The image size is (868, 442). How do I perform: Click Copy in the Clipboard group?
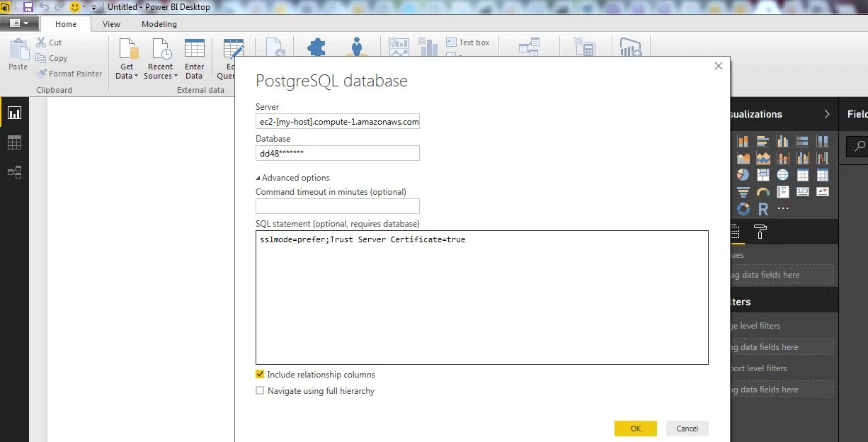point(52,58)
